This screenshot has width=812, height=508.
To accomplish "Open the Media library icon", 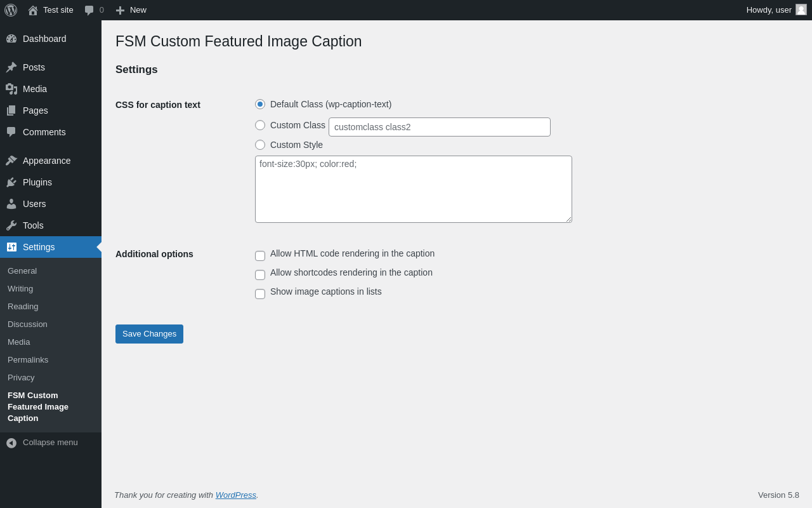I will click(x=11, y=89).
